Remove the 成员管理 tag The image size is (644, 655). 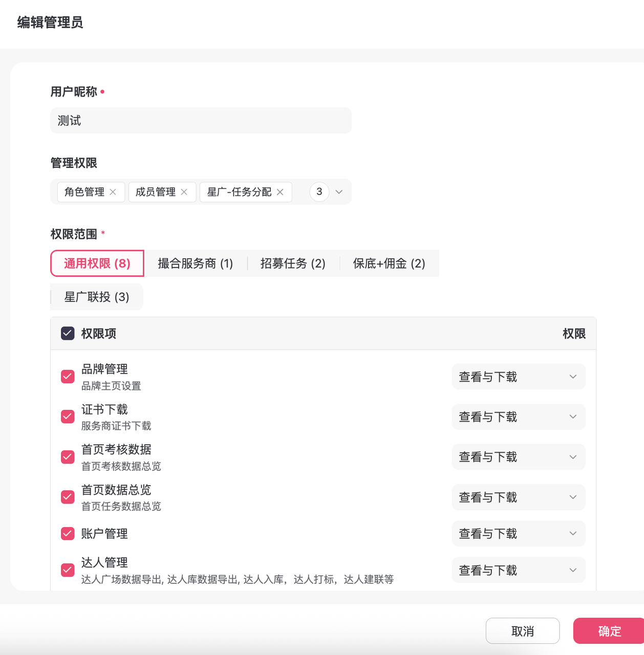184,192
